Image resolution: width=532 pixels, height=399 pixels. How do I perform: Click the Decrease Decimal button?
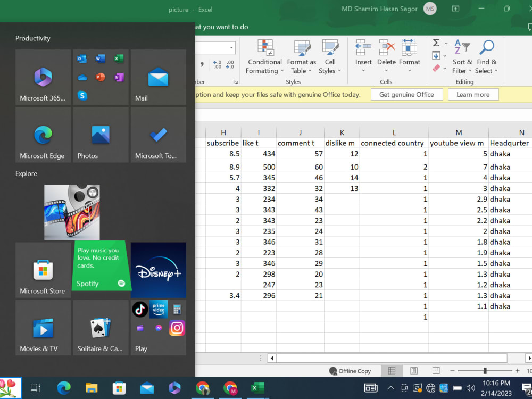pos(230,64)
